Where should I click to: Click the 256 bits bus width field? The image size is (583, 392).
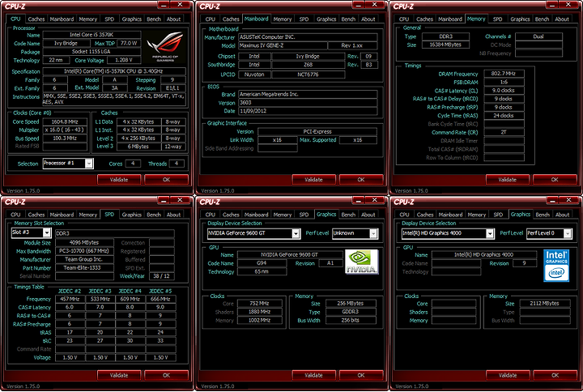click(351, 320)
